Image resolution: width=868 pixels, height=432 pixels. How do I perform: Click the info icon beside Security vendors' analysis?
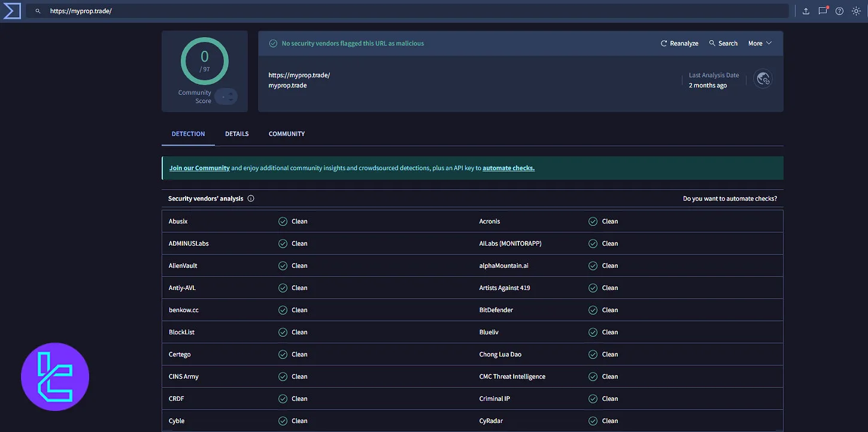[x=251, y=198]
